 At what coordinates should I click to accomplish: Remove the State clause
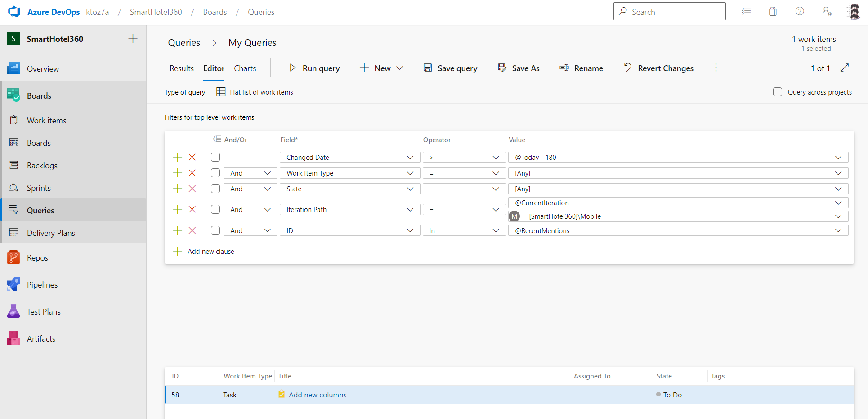click(192, 189)
